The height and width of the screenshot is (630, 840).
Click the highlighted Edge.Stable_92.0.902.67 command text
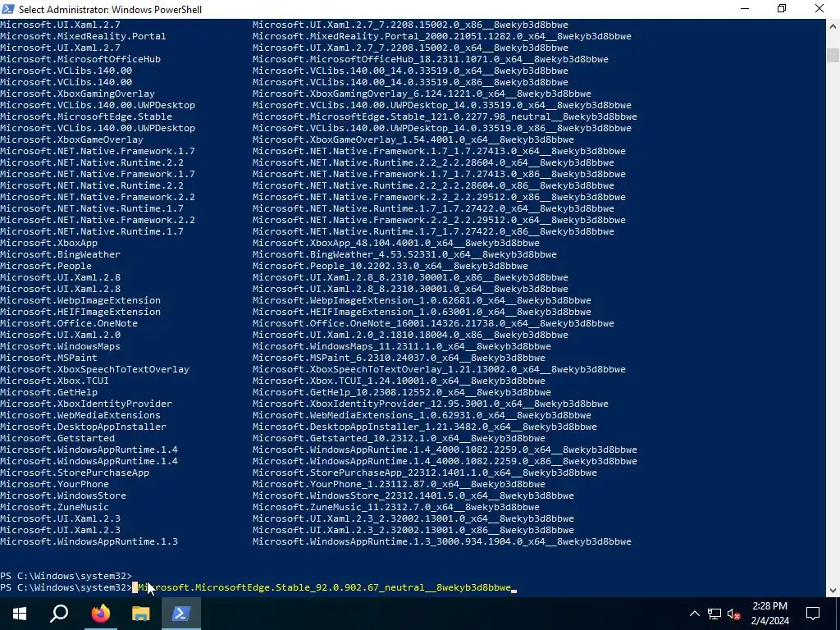(324, 587)
